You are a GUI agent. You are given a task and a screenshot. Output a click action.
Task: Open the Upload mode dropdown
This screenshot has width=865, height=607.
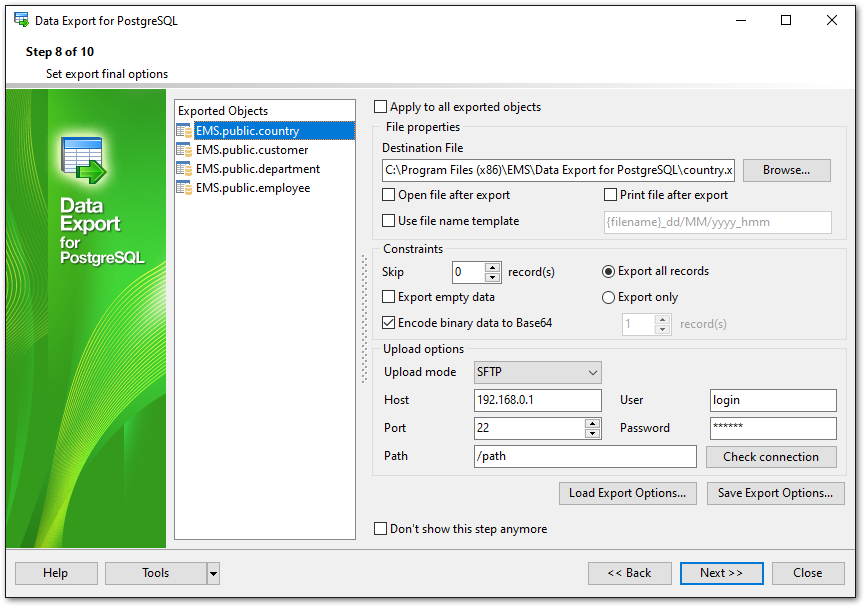pos(537,372)
